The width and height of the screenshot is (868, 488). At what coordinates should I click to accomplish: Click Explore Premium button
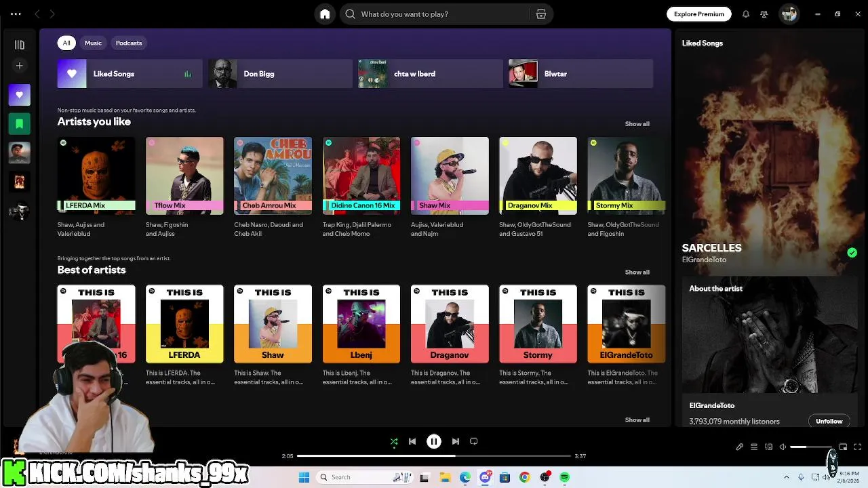[699, 14]
